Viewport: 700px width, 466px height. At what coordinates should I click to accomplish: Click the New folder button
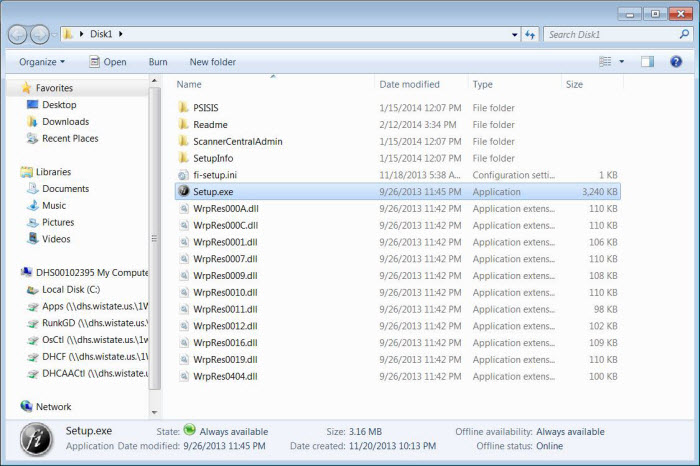(x=212, y=62)
